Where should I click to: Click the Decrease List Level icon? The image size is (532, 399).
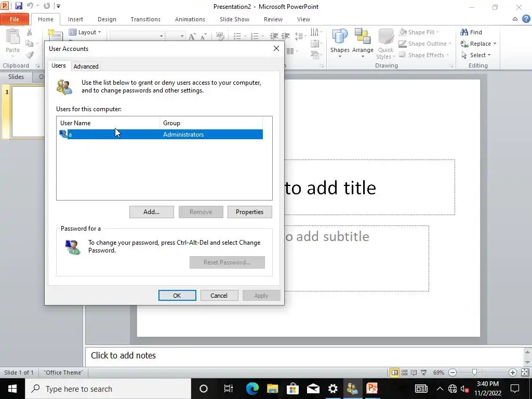tap(274, 36)
